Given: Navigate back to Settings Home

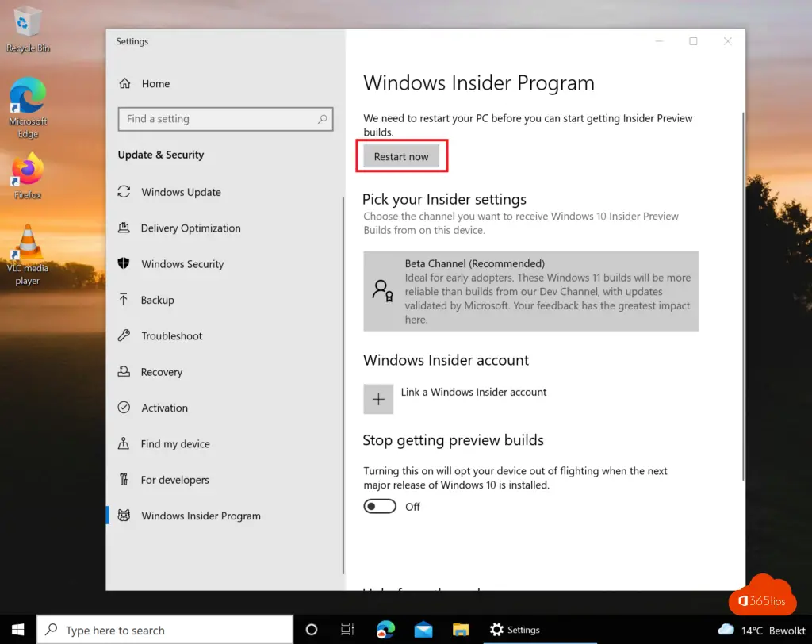Looking at the screenshot, I should [x=155, y=83].
